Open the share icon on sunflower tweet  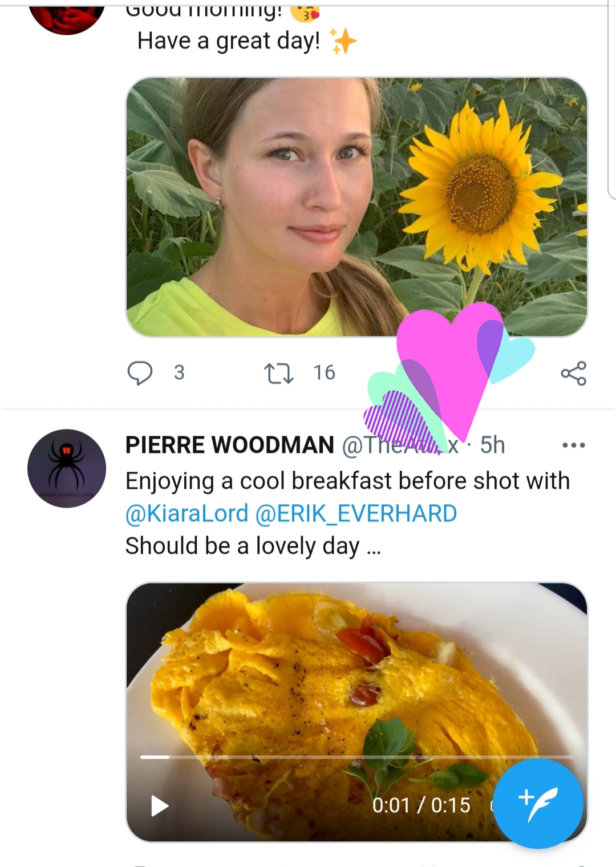(573, 373)
